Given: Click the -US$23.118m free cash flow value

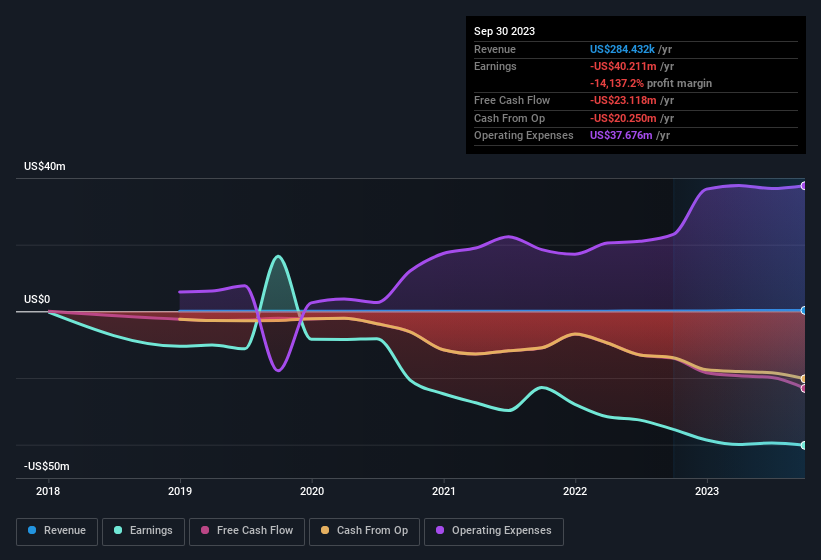Looking at the screenshot, I should tap(623, 100).
